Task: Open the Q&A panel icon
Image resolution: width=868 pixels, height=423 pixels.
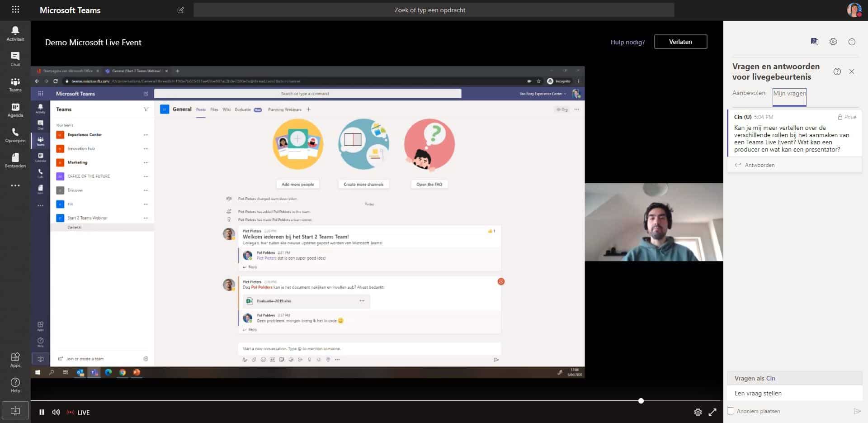Action: [x=815, y=42]
